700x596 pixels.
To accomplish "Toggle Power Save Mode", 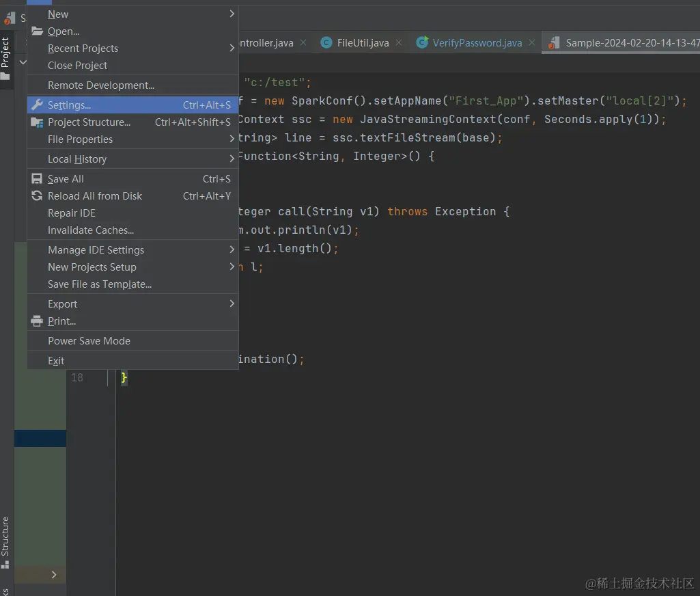I will coord(132,341).
